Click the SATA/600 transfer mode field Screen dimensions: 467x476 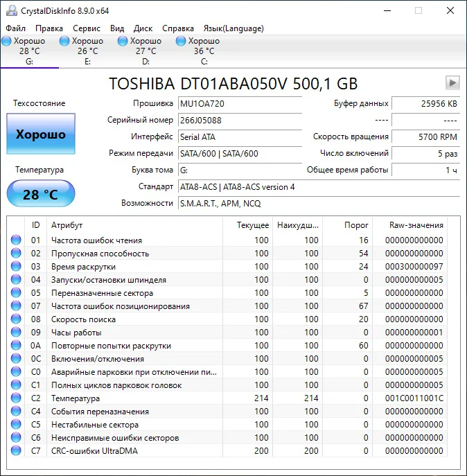pos(240,153)
